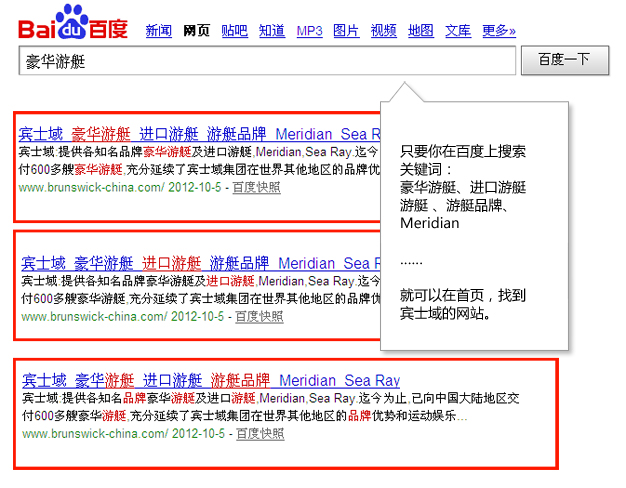This screenshot has width=626, height=488.
Task: Open 百度快照 cache link of second result
Action: pos(259,317)
